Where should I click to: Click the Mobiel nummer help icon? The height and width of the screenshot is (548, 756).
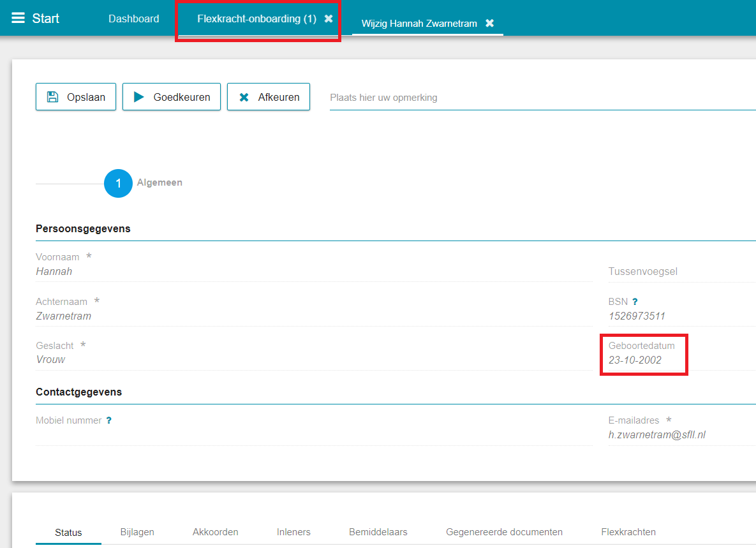[x=109, y=420]
